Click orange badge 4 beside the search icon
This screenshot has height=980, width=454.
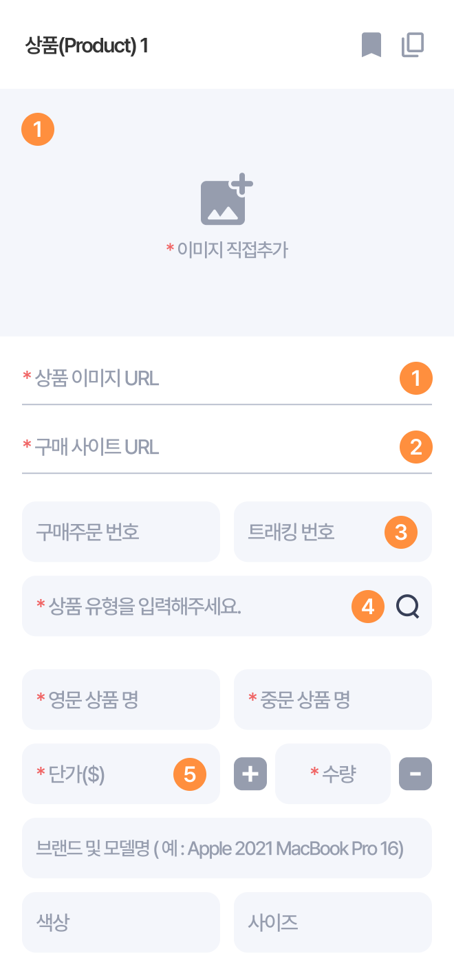[x=367, y=607]
